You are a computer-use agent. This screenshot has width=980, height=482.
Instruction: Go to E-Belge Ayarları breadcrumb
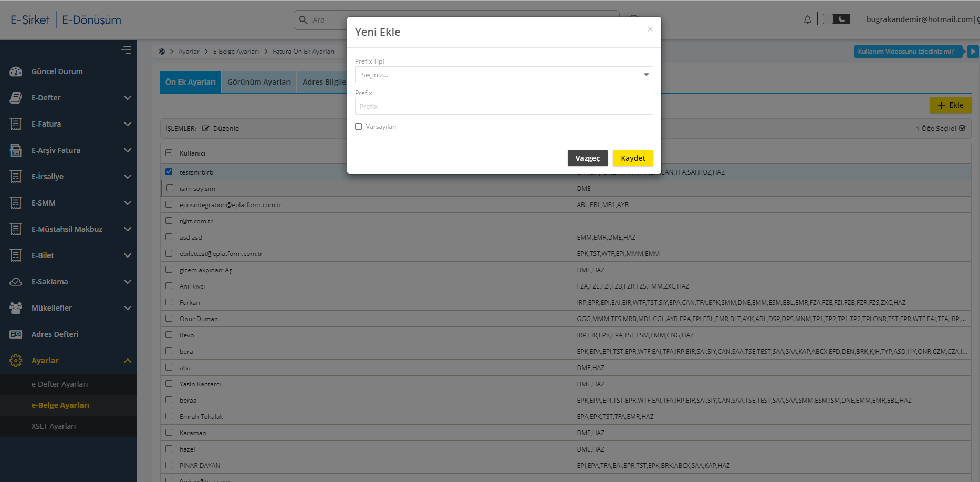[x=236, y=52]
